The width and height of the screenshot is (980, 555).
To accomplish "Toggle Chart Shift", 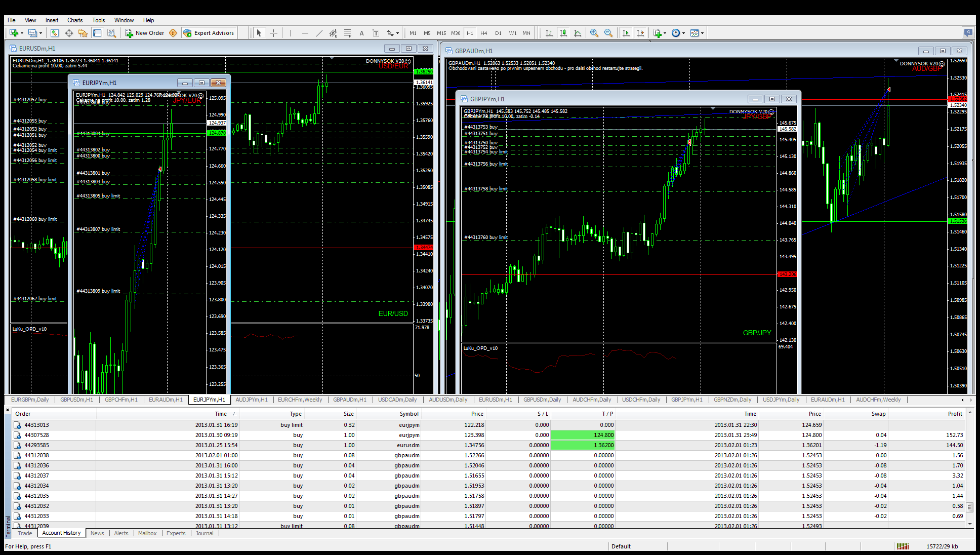I will pos(640,33).
